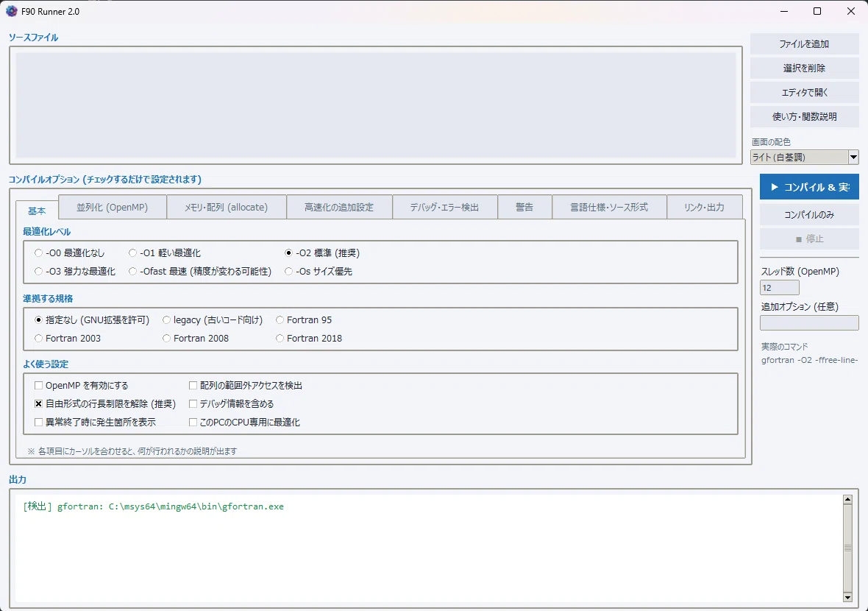The width and height of the screenshot is (868, 611).
Task: Select -O2 標準 (推奨) radio button
Action: pyautogui.click(x=322, y=253)
